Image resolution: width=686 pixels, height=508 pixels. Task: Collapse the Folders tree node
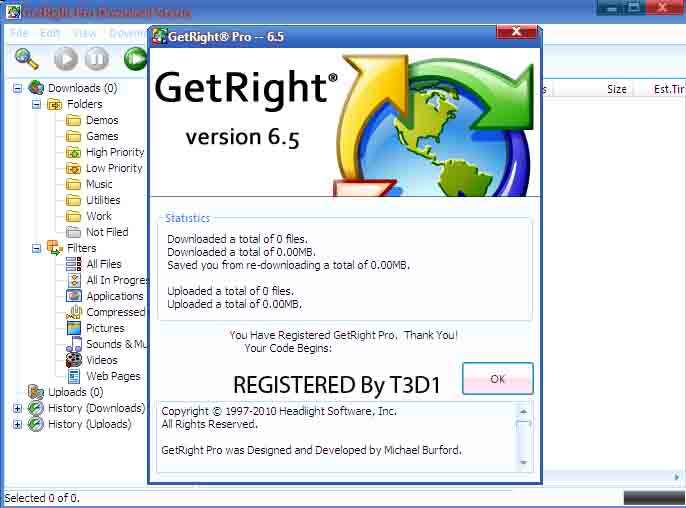(x=36, y=104)
